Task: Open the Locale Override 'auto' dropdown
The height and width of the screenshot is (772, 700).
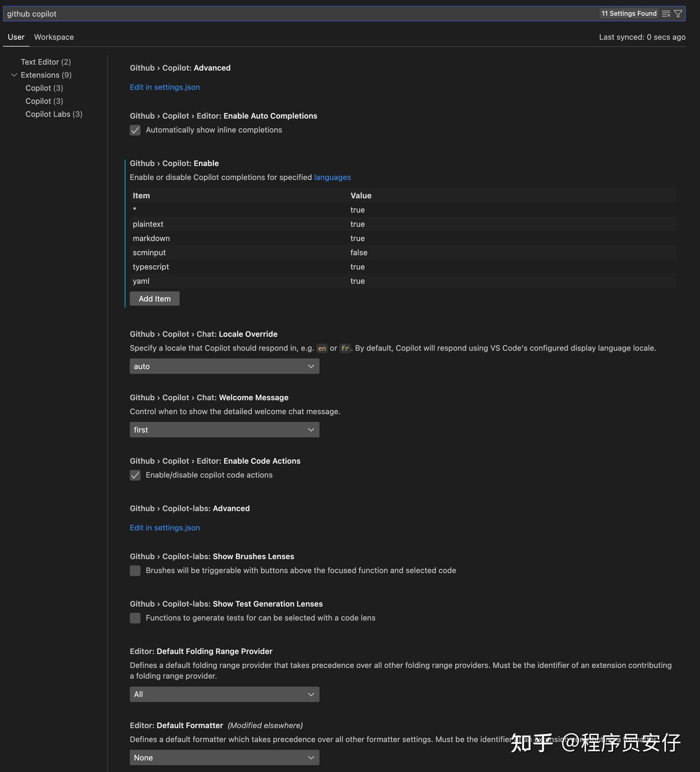Action: pos(225,366)
